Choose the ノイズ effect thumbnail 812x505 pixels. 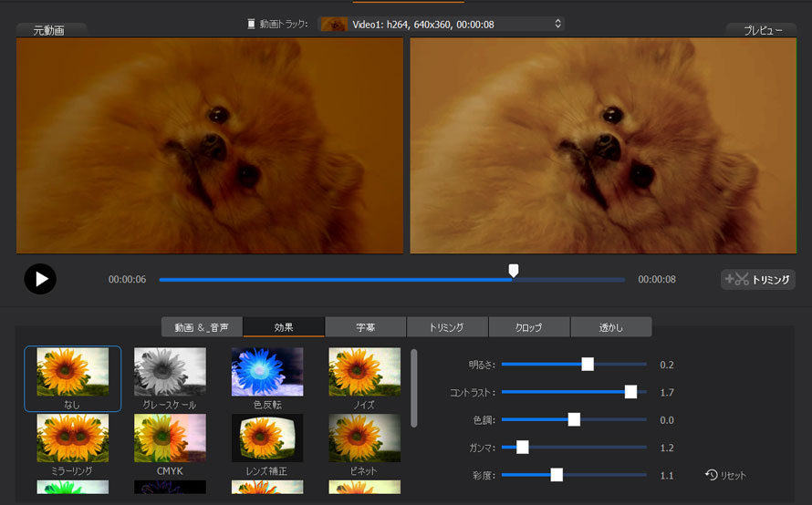coord(365,372)
